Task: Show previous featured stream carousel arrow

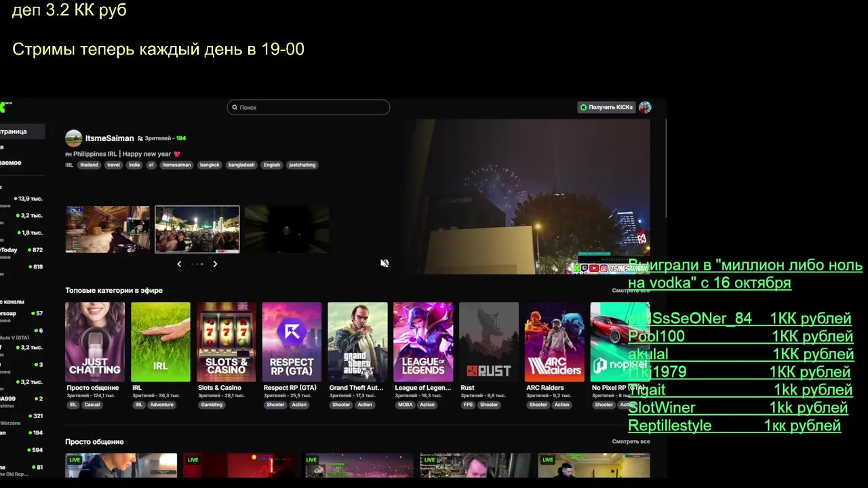Action: coord(179,264)
